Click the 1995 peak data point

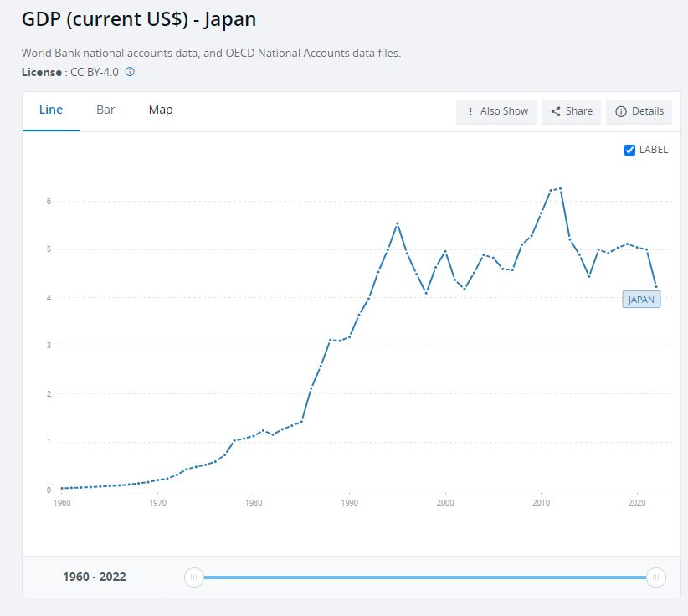pos(398,223)
